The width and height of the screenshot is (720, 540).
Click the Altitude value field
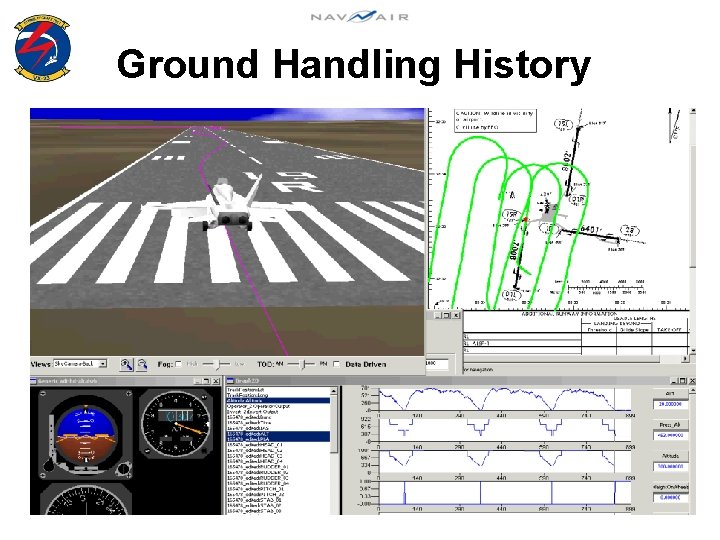click(670, 466)
